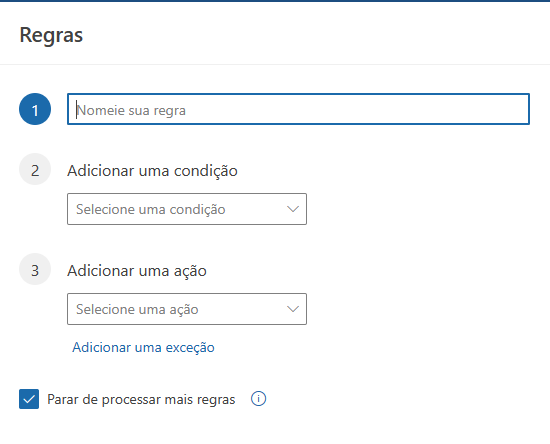Viewport: 550px width, 444px height.
Task: Open the Selecione uma condição dropdown
Action: pyautogui.click(x=187, y=209)
